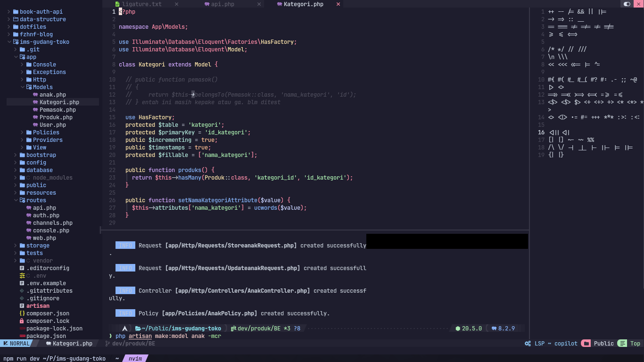Click the .gitignore git icon
This screenshot has width=644, height=362.
pos(22,298)
